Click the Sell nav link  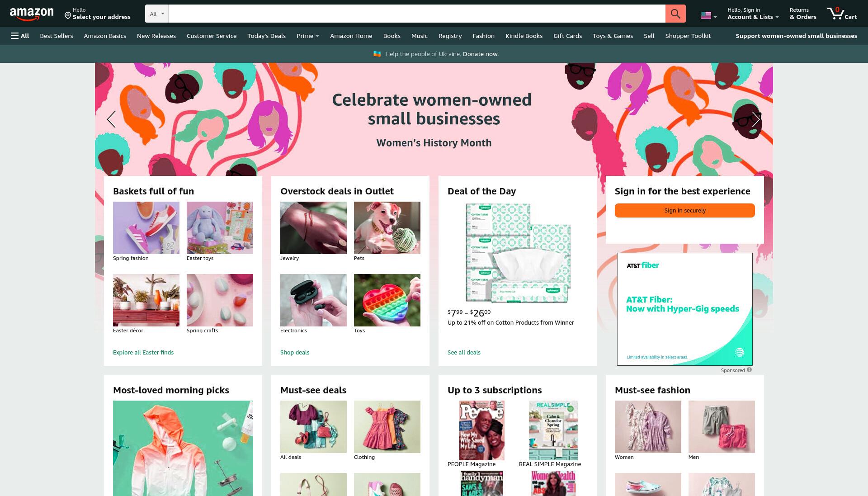(x=649, y=36)
